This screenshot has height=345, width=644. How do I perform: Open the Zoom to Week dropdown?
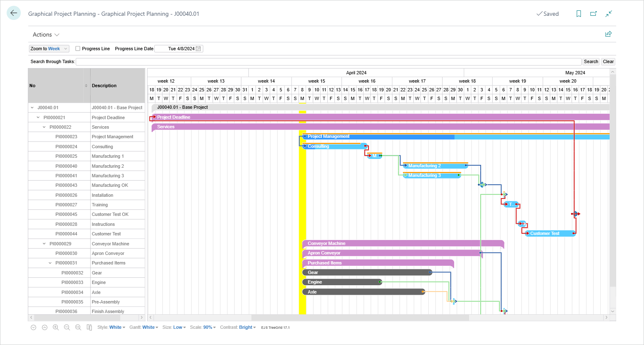click(x=49, y=49)
